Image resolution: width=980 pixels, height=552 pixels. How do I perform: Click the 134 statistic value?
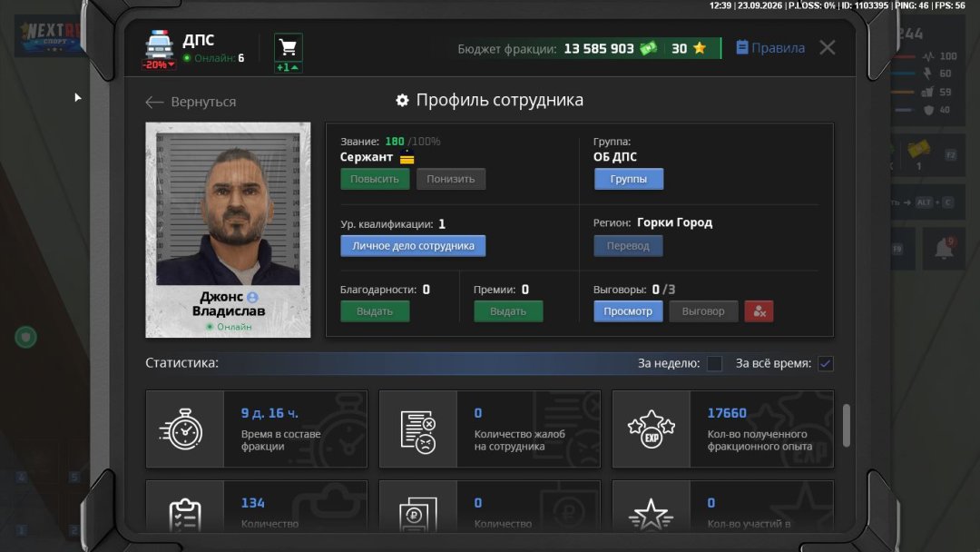point(252,503)
